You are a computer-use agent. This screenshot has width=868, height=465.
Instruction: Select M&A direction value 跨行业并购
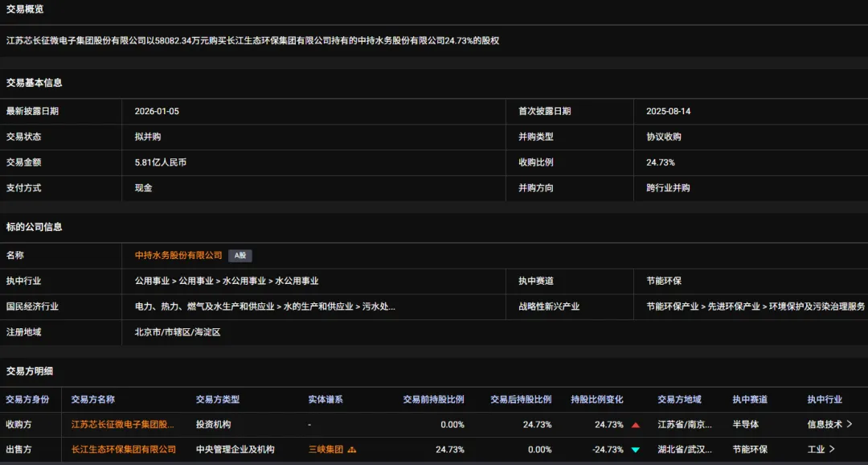pyautogui.click(x=668, y=188)
